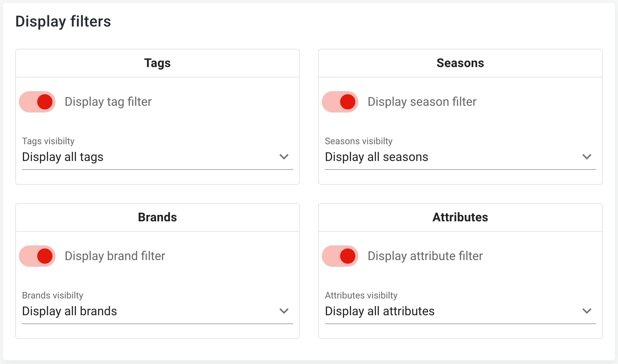Toggle the Display tag filter switch

click(38, 102)
